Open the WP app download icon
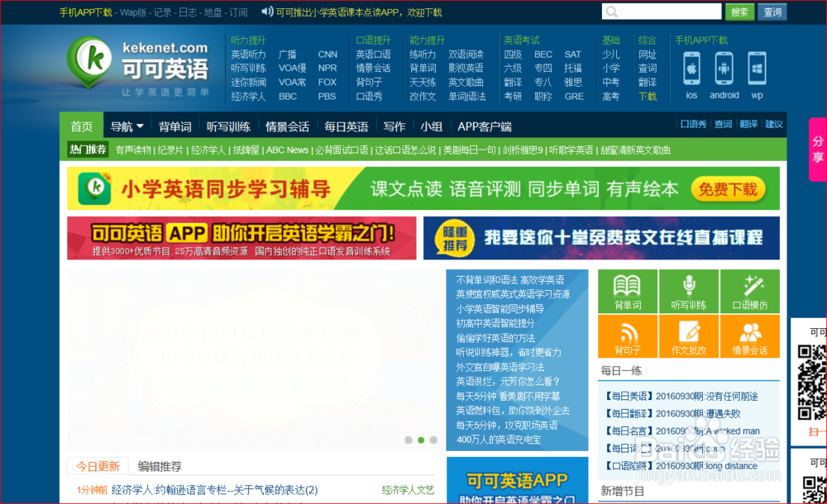The width and height of the screenshot is (827, 504). point(757,69)
